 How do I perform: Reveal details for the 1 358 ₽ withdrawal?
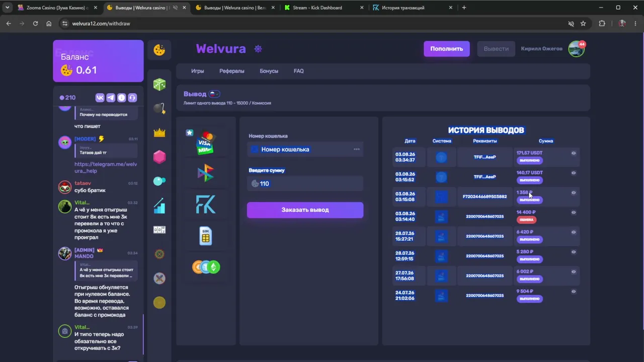(x=574, y=193)
